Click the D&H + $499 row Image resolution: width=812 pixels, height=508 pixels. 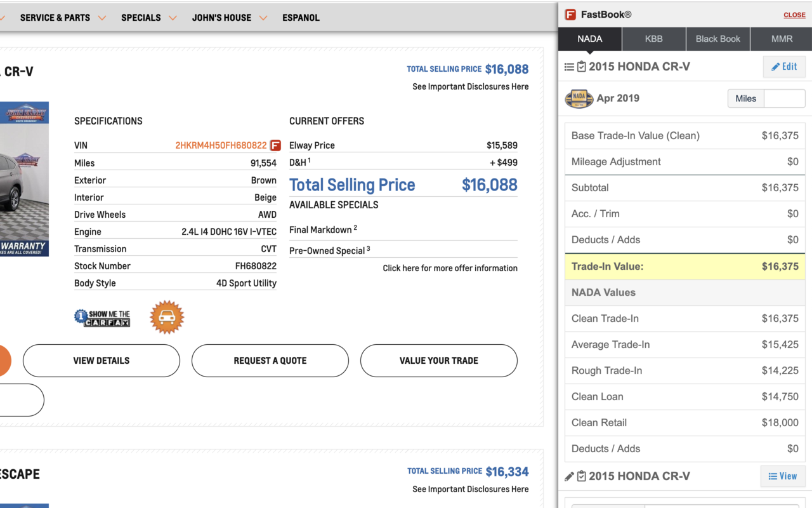click(x=403, y=163)
